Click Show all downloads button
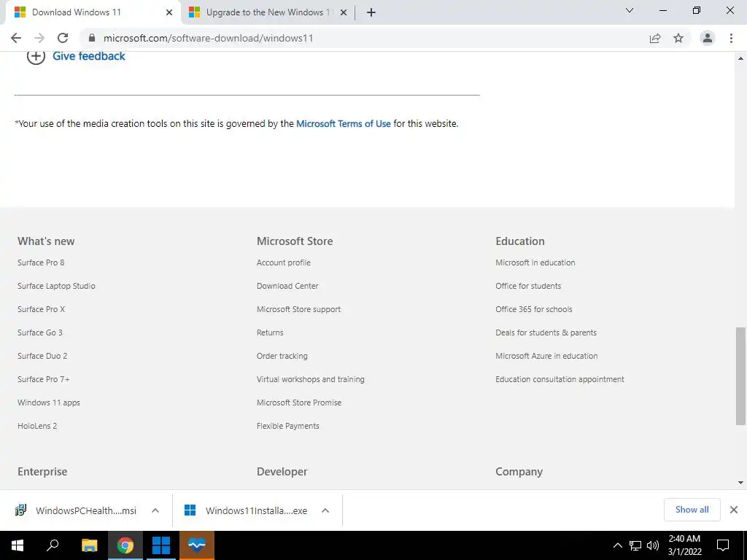The width and height of the screenshot is (747, 560). click(692, 510)
